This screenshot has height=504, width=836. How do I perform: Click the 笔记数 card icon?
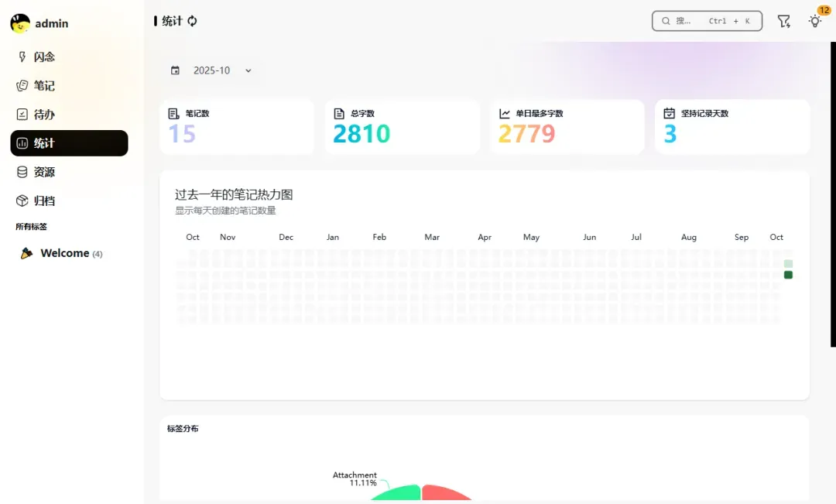(174, 113)
